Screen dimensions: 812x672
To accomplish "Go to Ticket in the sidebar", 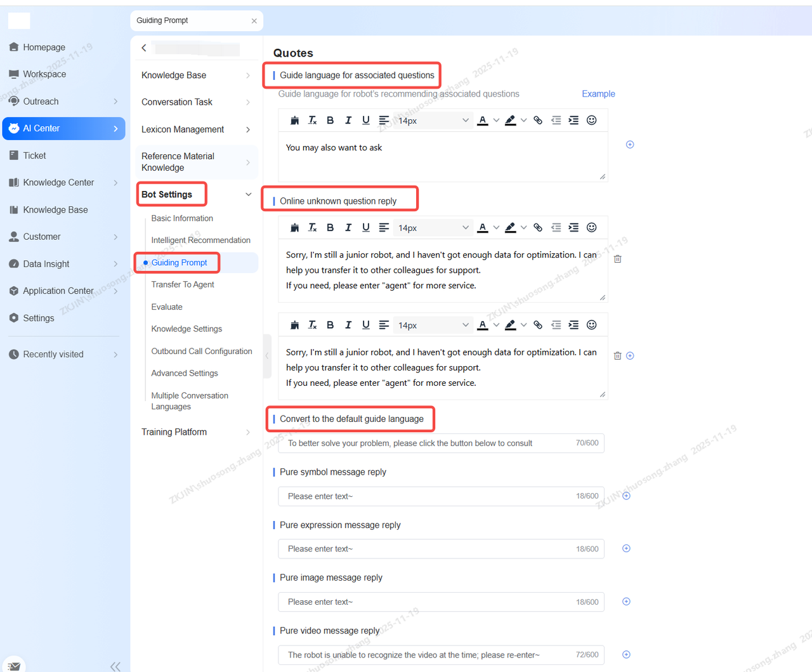I will (34, 155).
